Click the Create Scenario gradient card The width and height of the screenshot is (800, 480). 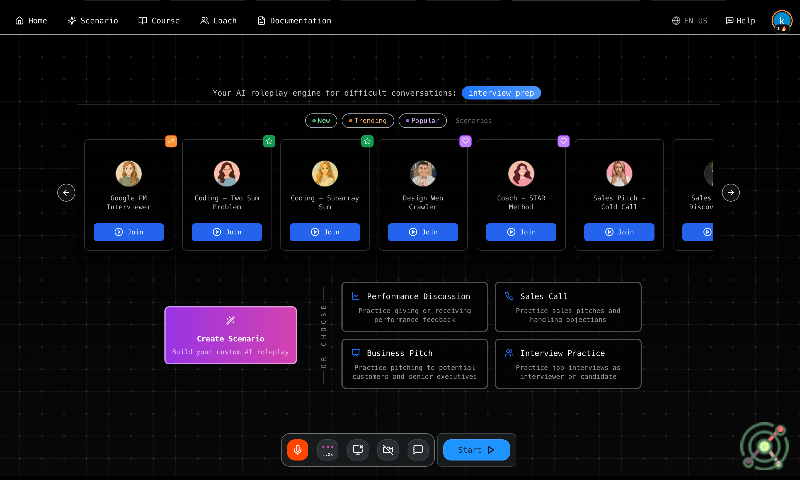[231, 334]
